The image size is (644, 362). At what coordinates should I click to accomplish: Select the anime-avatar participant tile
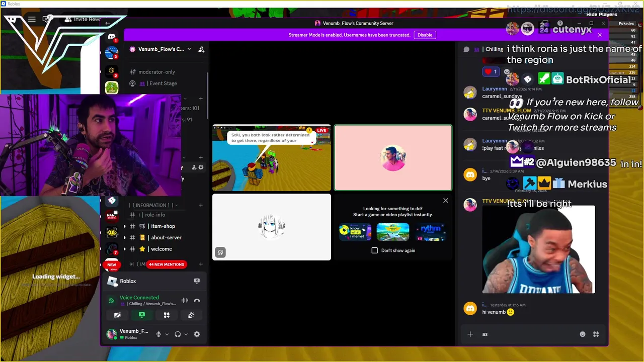[272, 227]
